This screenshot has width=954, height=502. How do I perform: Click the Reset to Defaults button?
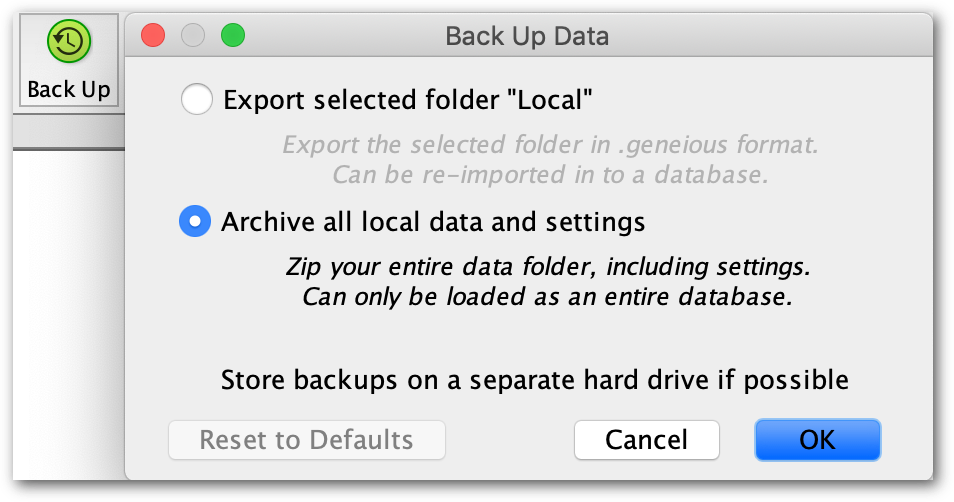pyautogui.click(x=307, y=440)
